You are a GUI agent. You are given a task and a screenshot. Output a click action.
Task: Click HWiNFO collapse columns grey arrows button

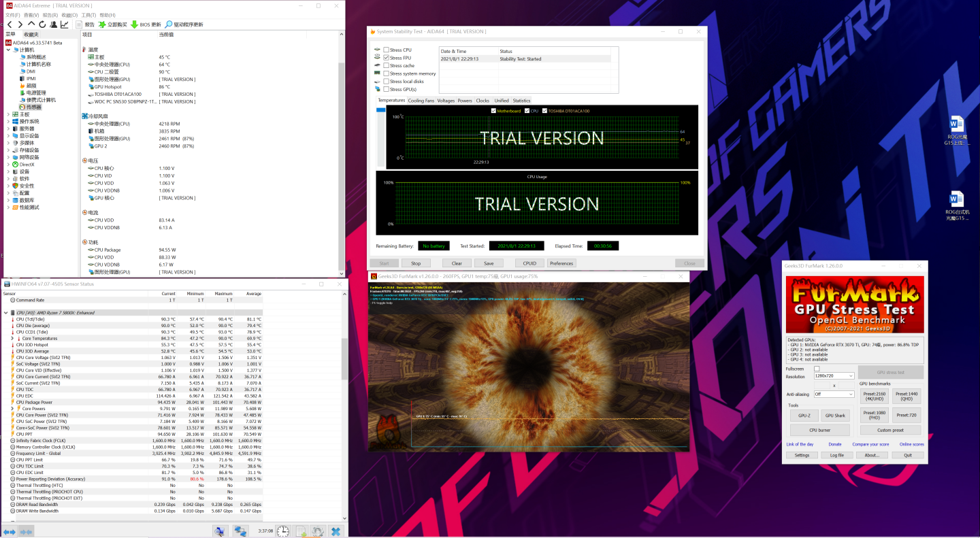click(26, 531)
